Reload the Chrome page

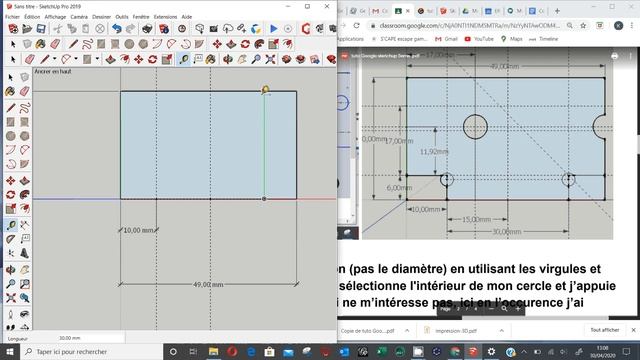click(356, 25)
